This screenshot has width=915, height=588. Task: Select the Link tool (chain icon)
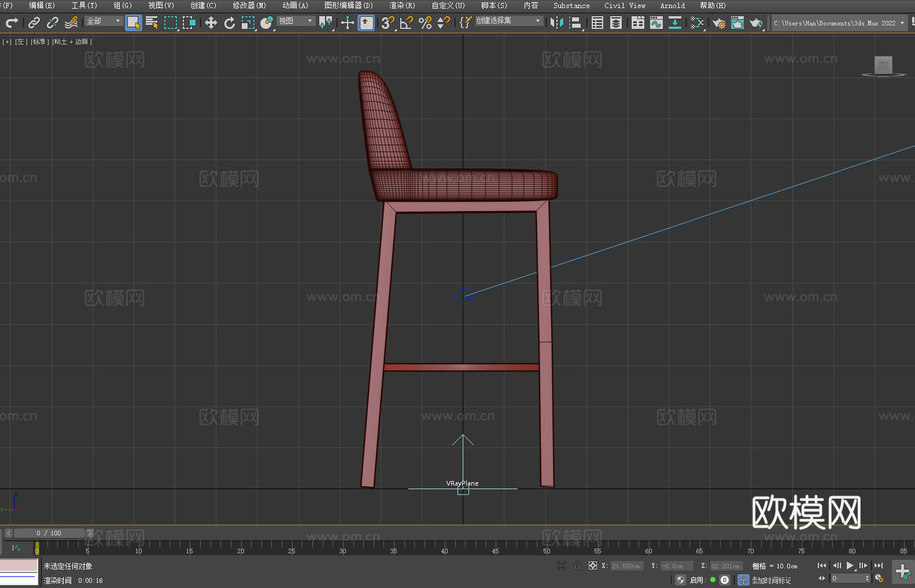point(34,23)
